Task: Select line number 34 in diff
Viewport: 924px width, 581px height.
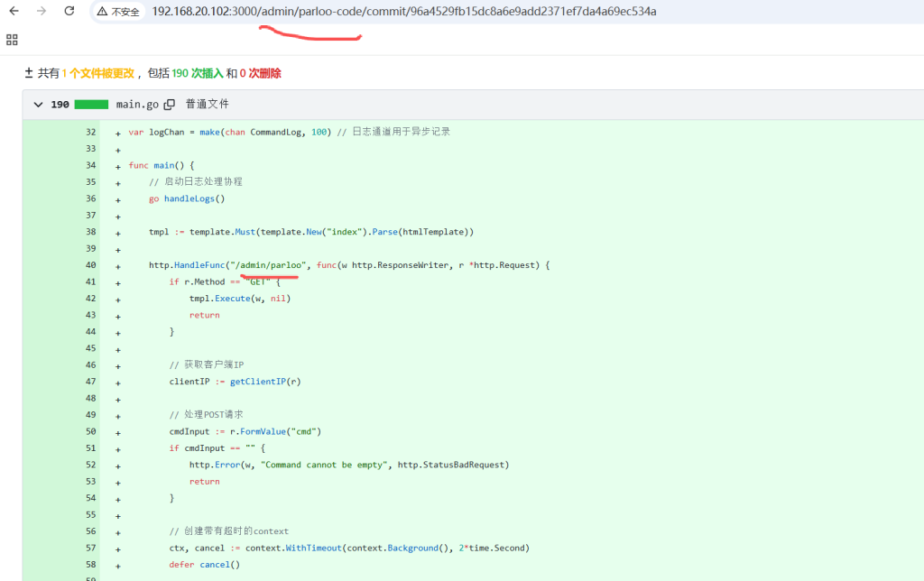Action: pyautogui.click(x=89, y=165)
